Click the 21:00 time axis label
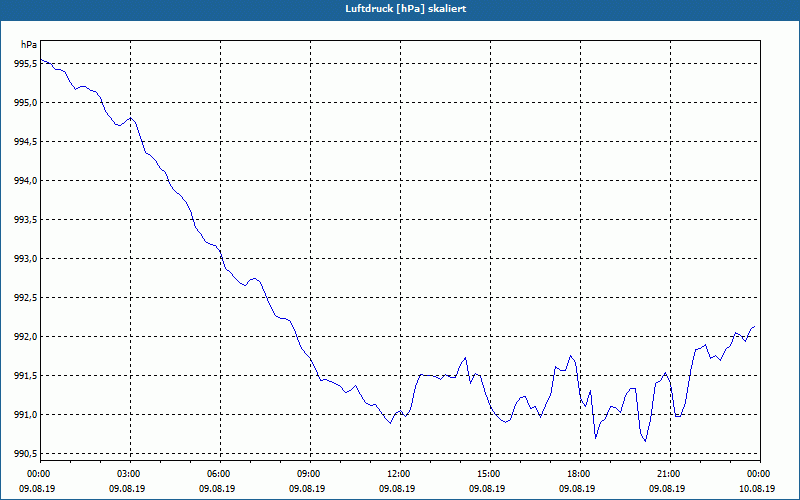The height and width of the screenshot is (500, 800). pos(670,474)
